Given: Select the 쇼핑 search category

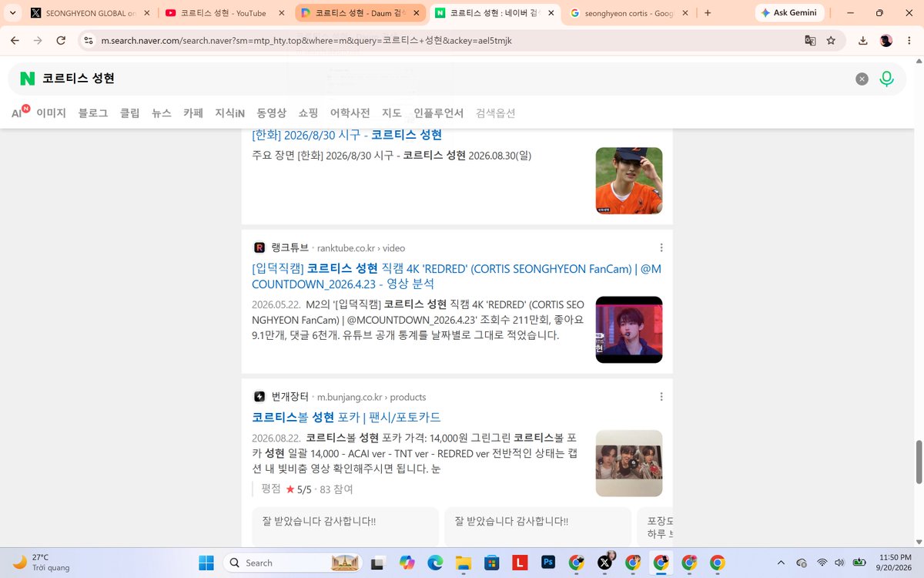Looking at the screenshot, I should click(308, 113).
